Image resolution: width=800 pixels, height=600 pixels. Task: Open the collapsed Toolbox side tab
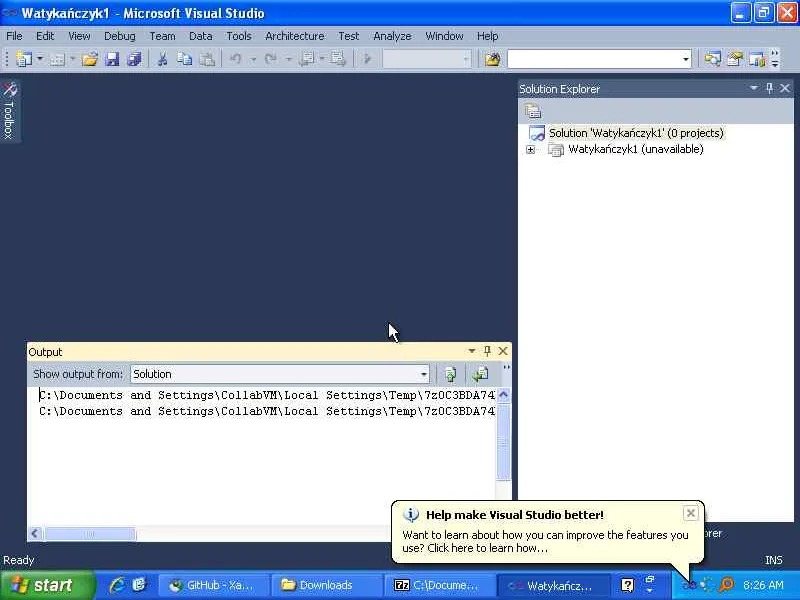tap(10, 111)
